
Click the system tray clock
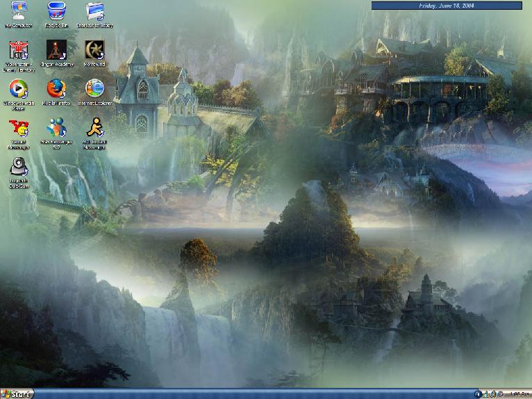click(518, 394)
